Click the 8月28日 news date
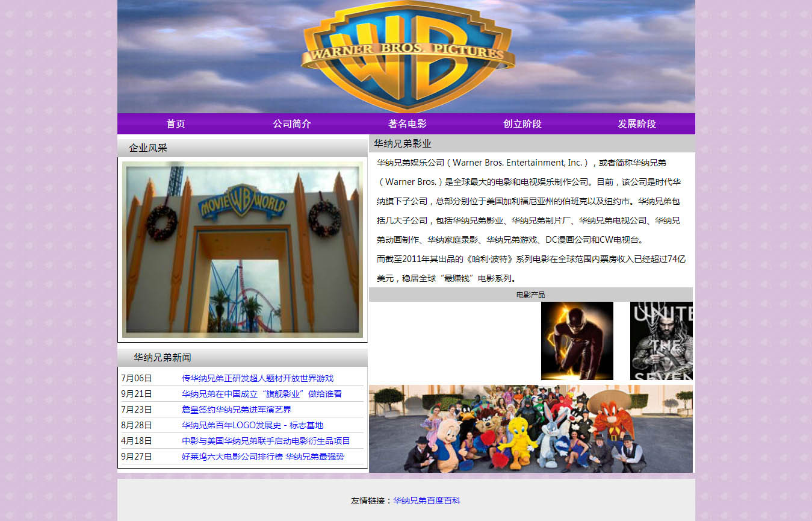The image size is (812, 521). pyautogui.click(x=137, y=425)
